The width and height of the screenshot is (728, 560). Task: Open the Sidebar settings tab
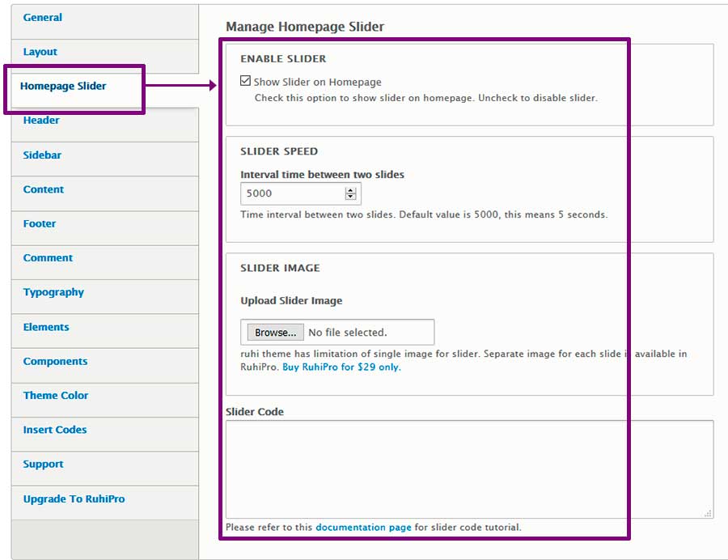pyautogui.click(x=42, y=155)
